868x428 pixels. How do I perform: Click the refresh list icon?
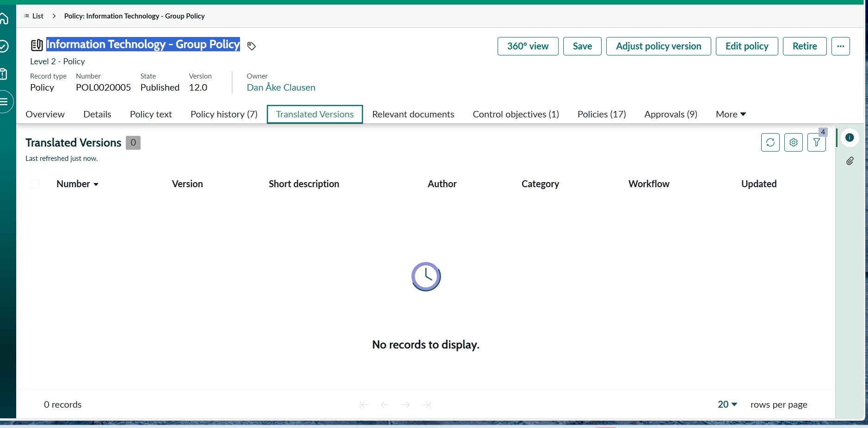pos(770,142)
